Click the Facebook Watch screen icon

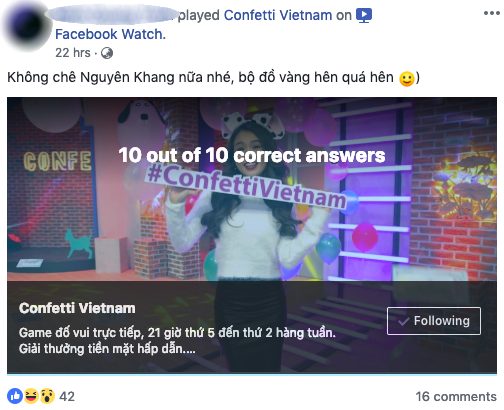click(364, 15)
